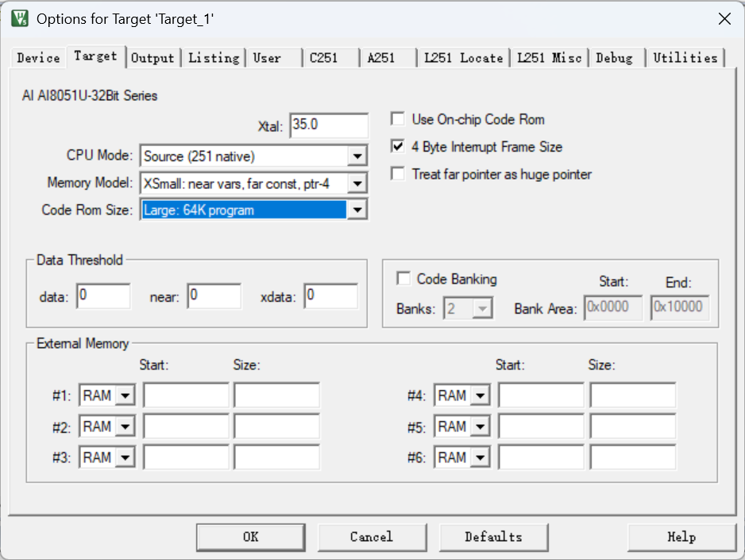The height and width of the screenshot is (560, 745).
Task: Click external memory #6 Size field
Action: pyautogui.click(x=633, y=457)
